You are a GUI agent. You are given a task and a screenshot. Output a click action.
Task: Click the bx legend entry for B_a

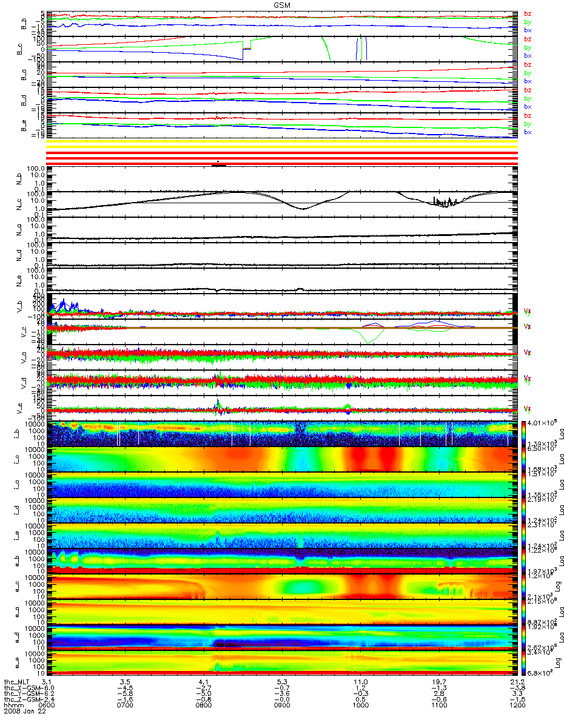527,81
